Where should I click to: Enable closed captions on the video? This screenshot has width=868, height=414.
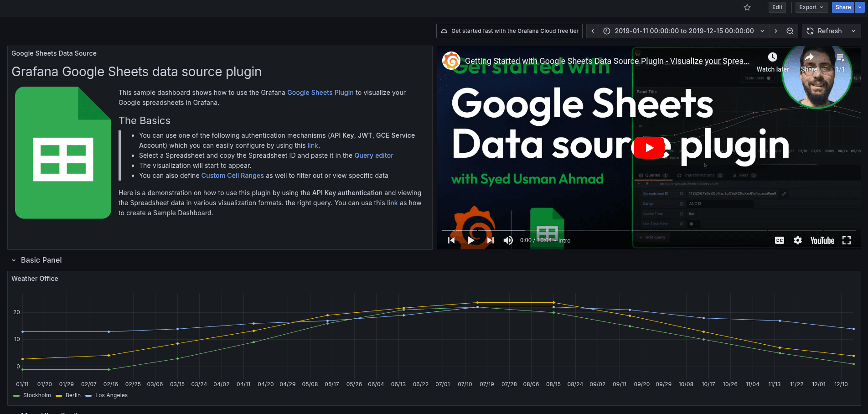tap(779, 240)
